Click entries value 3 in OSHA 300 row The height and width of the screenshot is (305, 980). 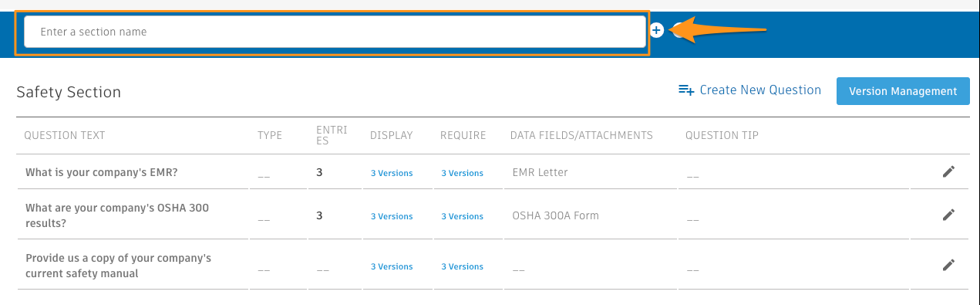[x=319, y=215]
